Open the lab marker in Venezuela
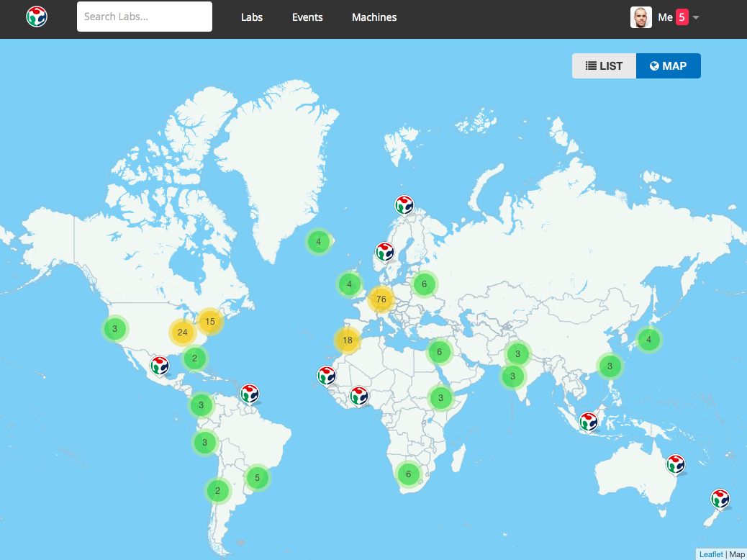The image size is (747, 560). click(x=249, y=394)
